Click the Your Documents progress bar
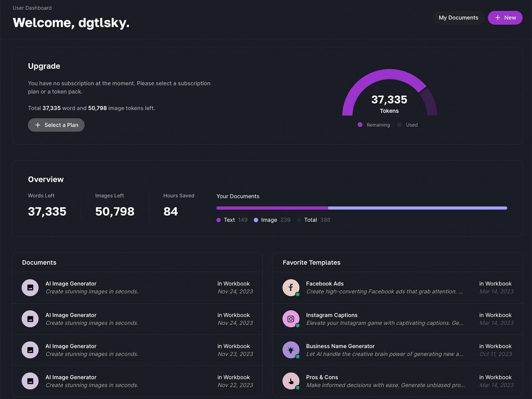 (x=361, y=208)
